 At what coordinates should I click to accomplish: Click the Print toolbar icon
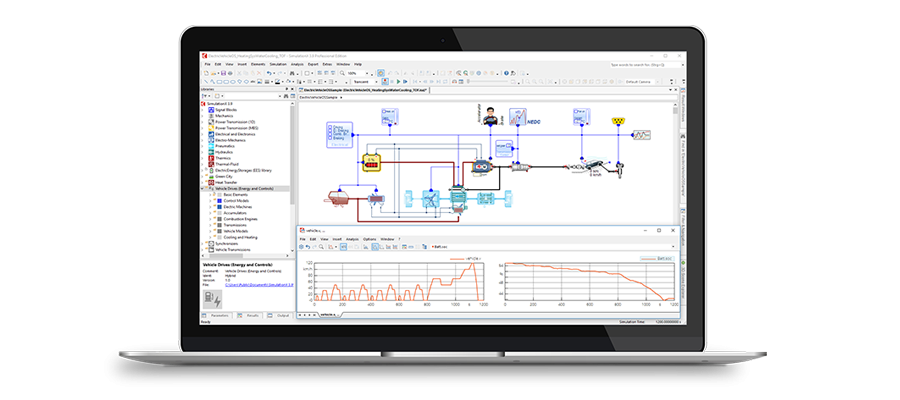(x=230, y=73)
